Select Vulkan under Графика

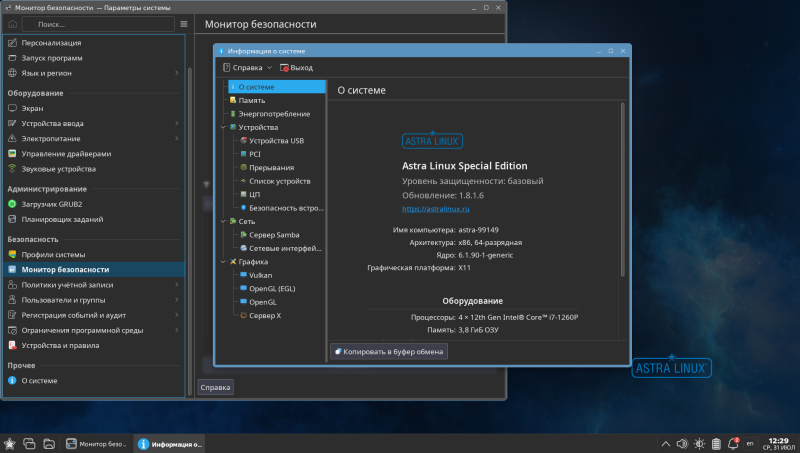(260, 275)
